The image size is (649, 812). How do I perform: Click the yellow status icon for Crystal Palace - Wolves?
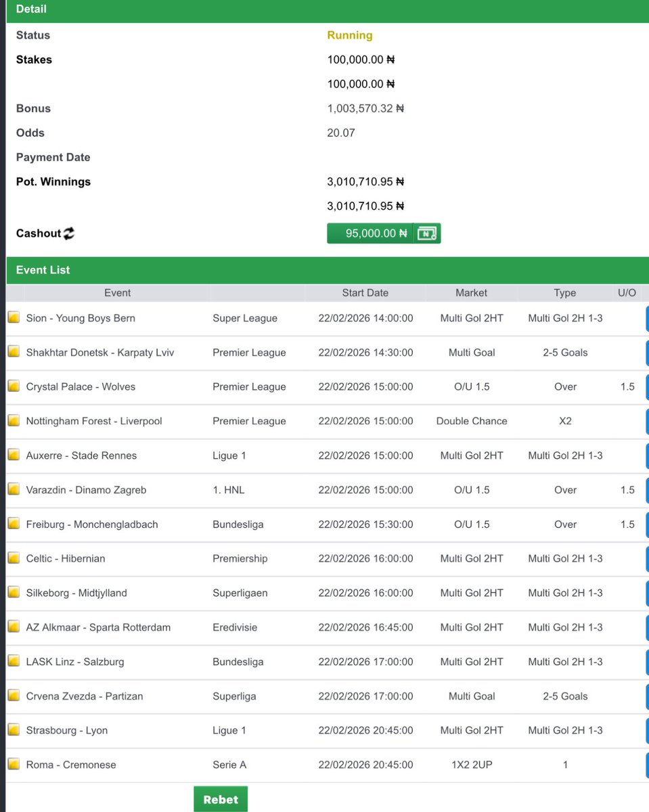[14, 386]
